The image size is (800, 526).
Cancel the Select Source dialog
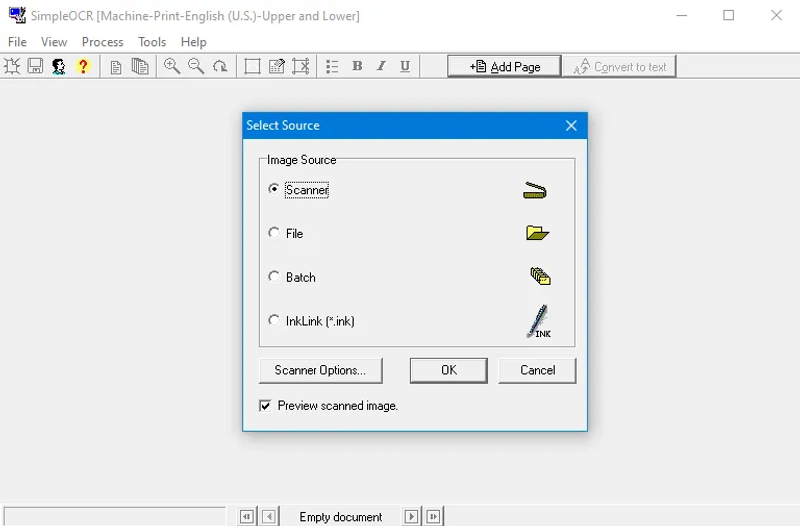click(537, 370)
